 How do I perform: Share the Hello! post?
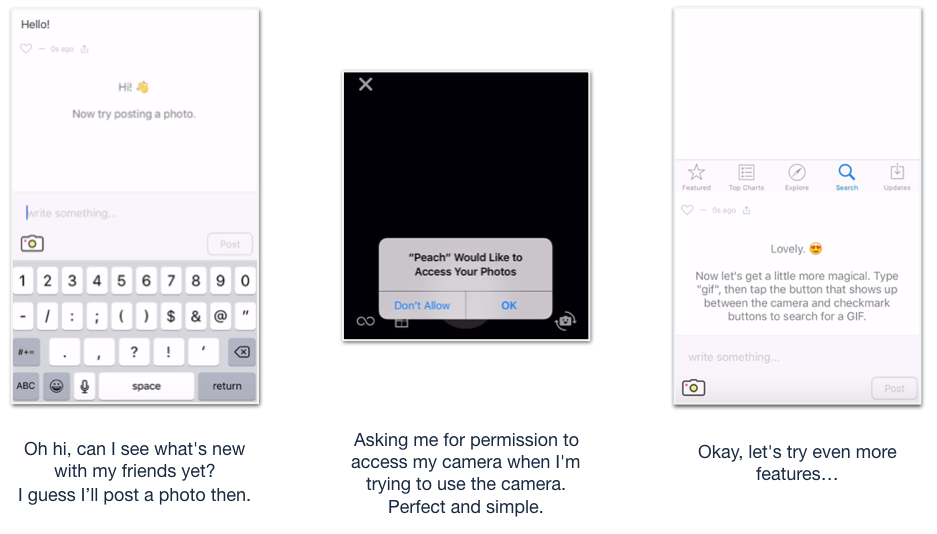click(85, 49)
